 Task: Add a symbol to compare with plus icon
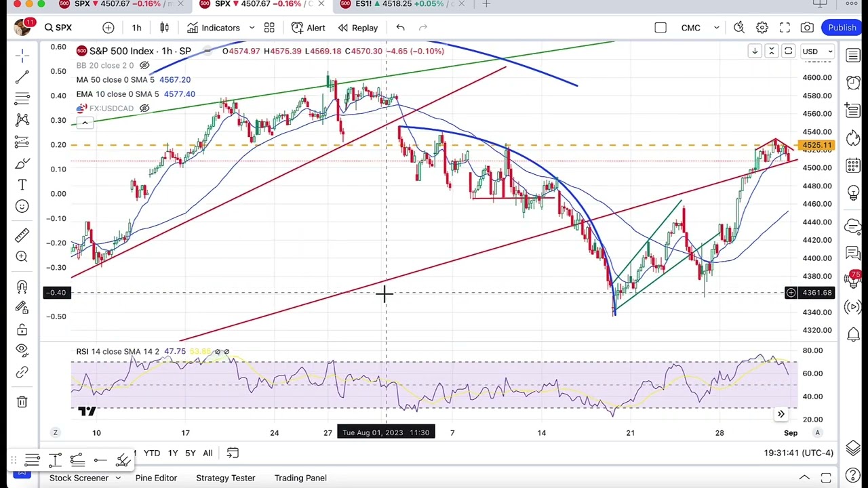pyautogui.click(x=108, y=28)
